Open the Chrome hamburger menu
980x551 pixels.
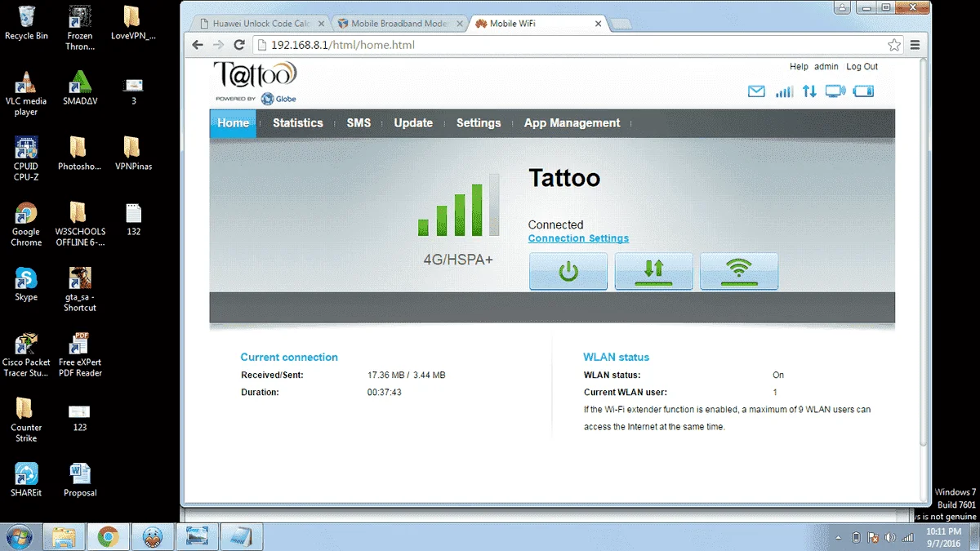[x=915, y=45]
